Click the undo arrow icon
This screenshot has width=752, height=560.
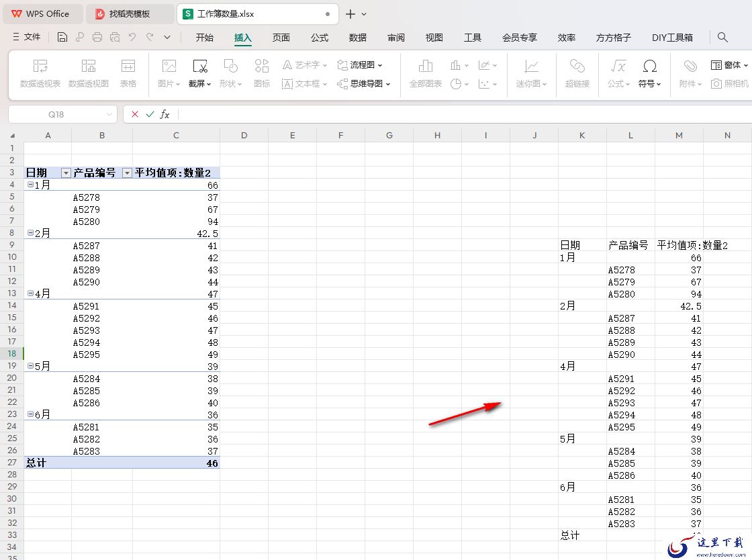pyautogui.click(x=132, y=37)
